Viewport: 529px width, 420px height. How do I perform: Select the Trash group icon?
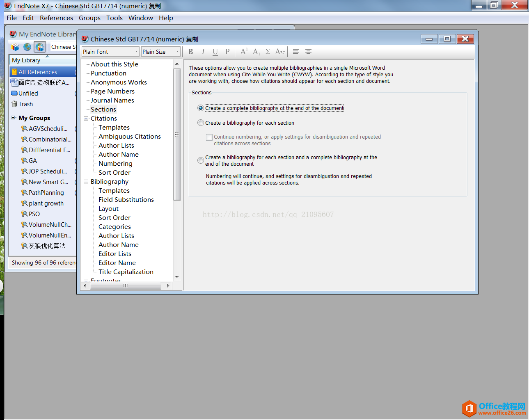pyautogui.click(x=14, y=104)
